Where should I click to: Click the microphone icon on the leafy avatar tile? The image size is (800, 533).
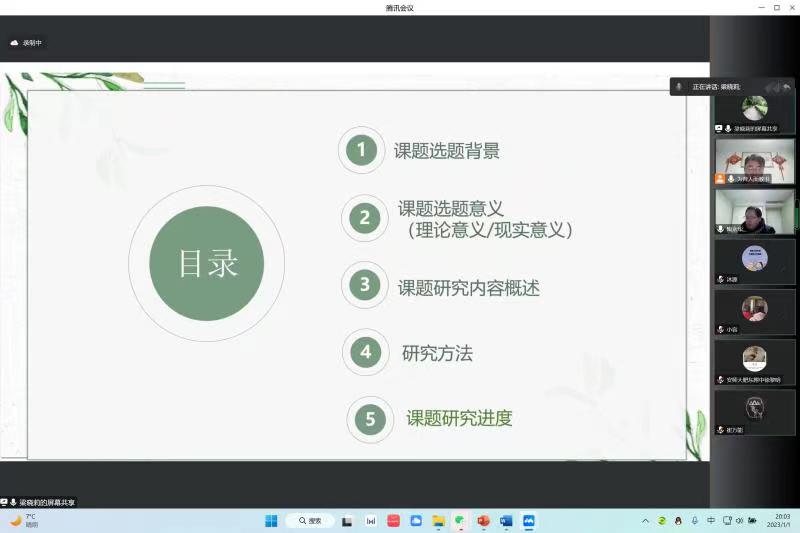(x=728, y=129)
